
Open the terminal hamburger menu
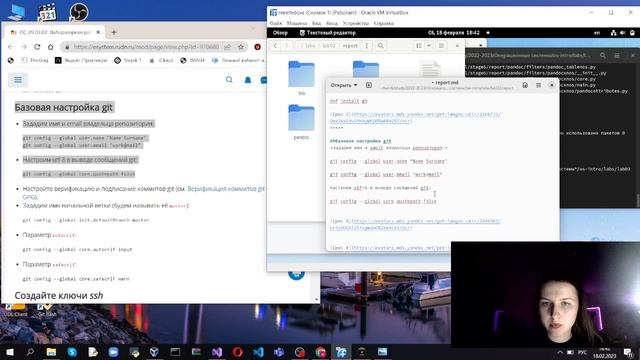coord(617,55)
